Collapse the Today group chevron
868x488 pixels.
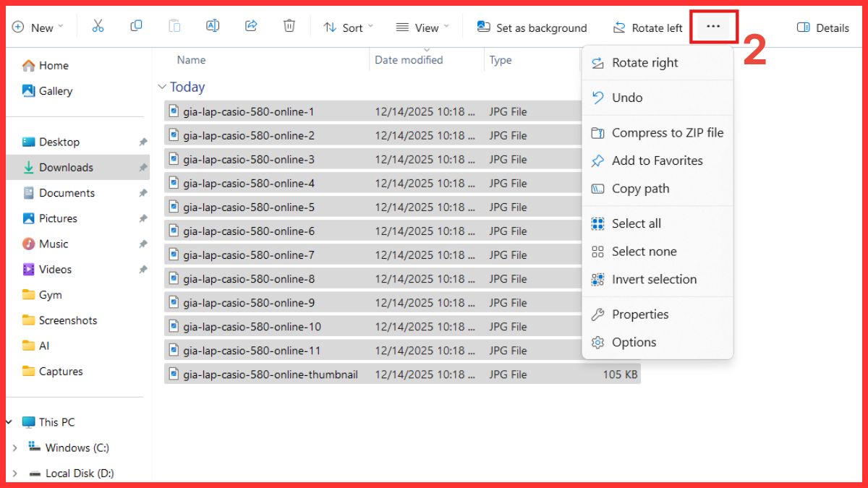pyautogui.click(x=162, y=87)
